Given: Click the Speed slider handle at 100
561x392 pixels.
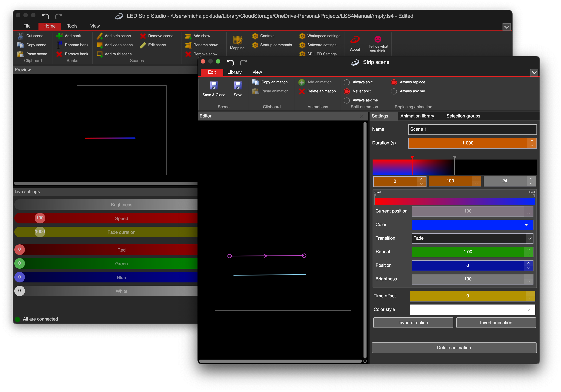Looking at the screenshot, I should coord(40,218).
